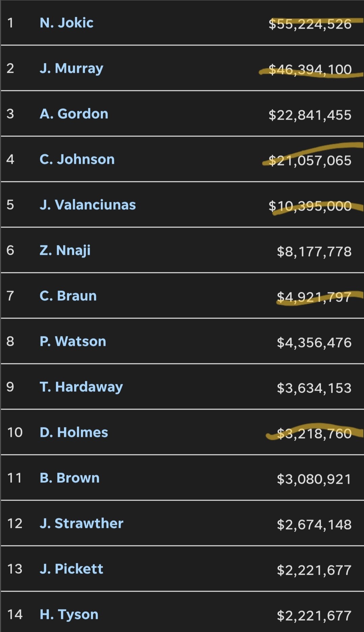Click Jokic's $55,224,526 salary figure
This screenshot has height=632, width=364.
click(x=310, y=24)
